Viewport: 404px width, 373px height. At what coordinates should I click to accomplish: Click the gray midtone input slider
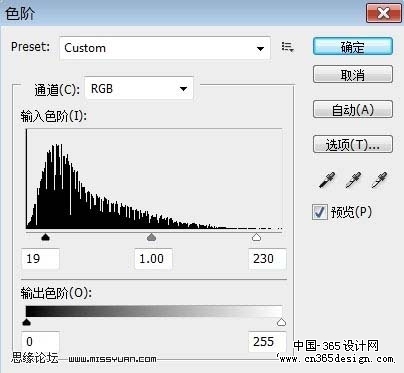coord(151,237)
